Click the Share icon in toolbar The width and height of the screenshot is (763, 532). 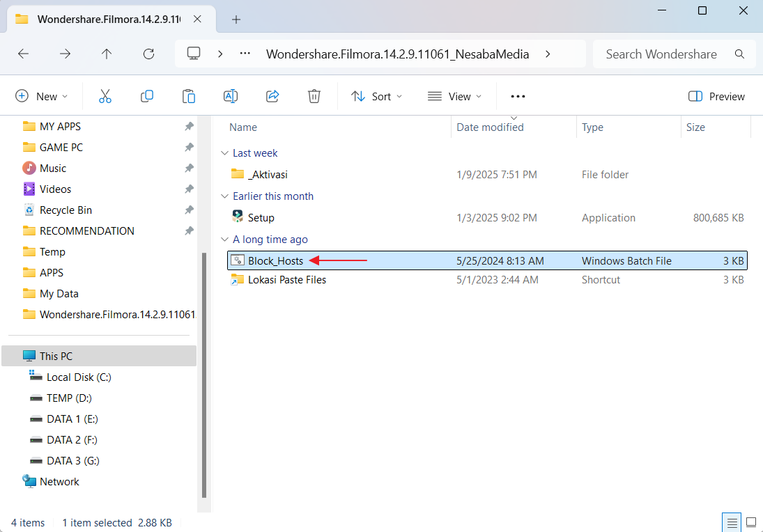[272, 97]
